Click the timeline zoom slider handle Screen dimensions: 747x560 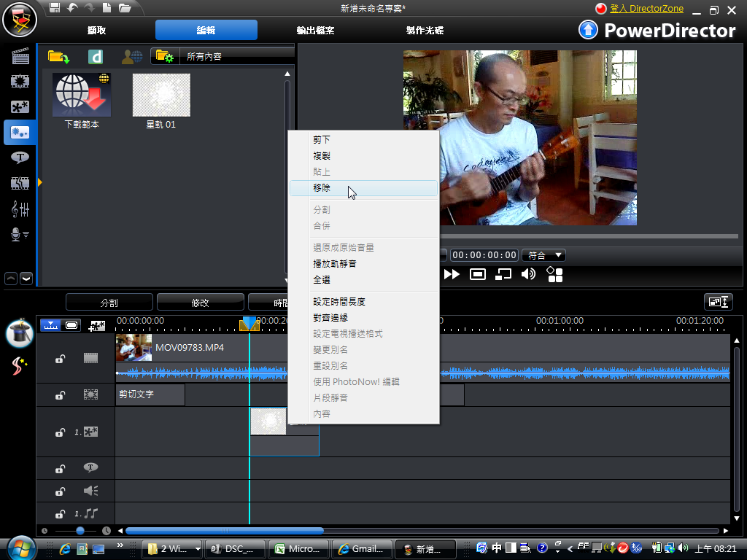pyautogui.click(x=80, y=531)
